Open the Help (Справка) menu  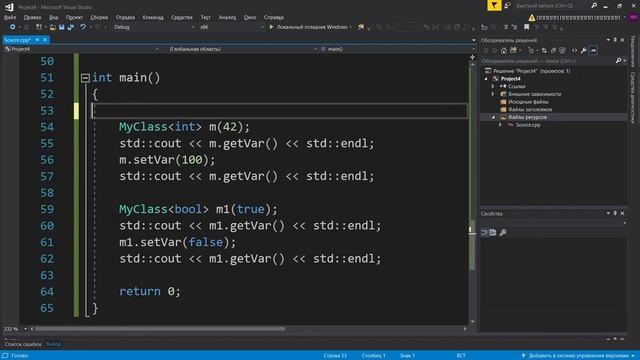tap(274, 18)
